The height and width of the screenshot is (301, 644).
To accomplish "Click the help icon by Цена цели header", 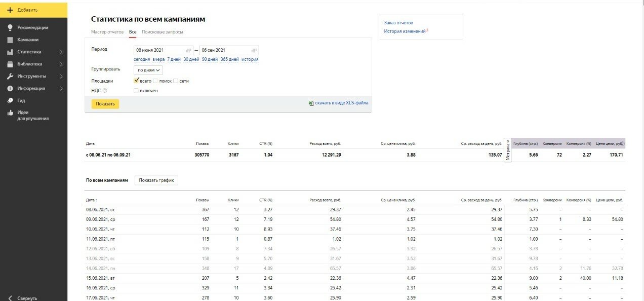I will pyautogui.click(x=623, y=143).
